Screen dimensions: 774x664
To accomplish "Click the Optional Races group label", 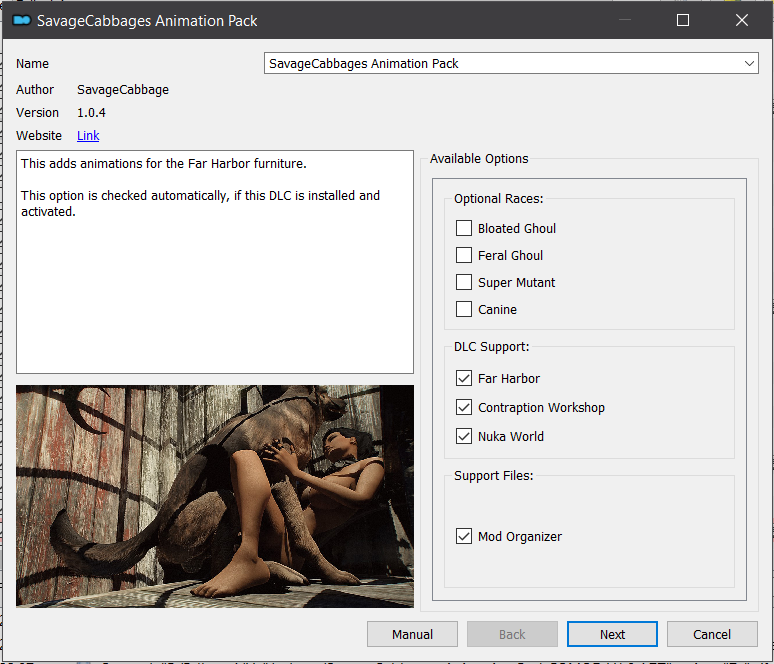I will pos(499,199).
